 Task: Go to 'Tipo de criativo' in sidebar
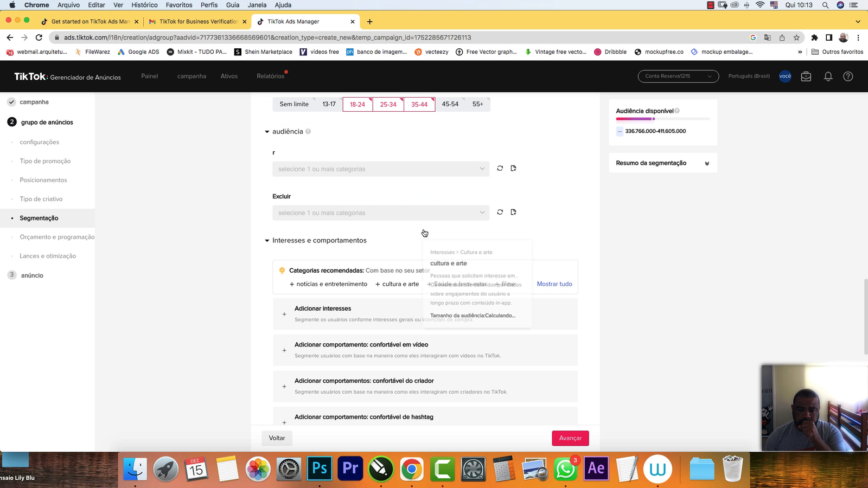click(41, 199)
